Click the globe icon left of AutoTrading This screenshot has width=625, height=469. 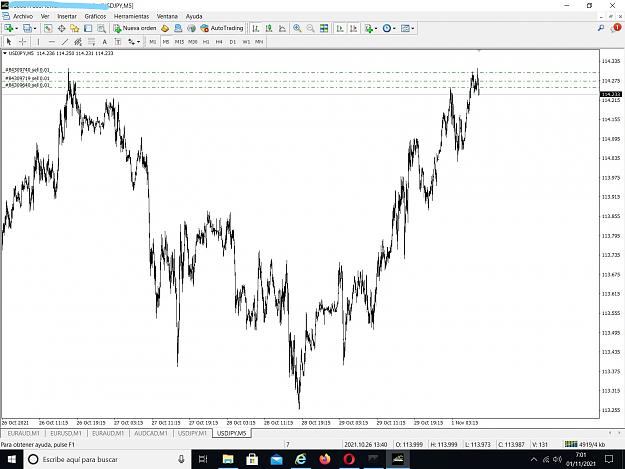click(x=191, y=28)
